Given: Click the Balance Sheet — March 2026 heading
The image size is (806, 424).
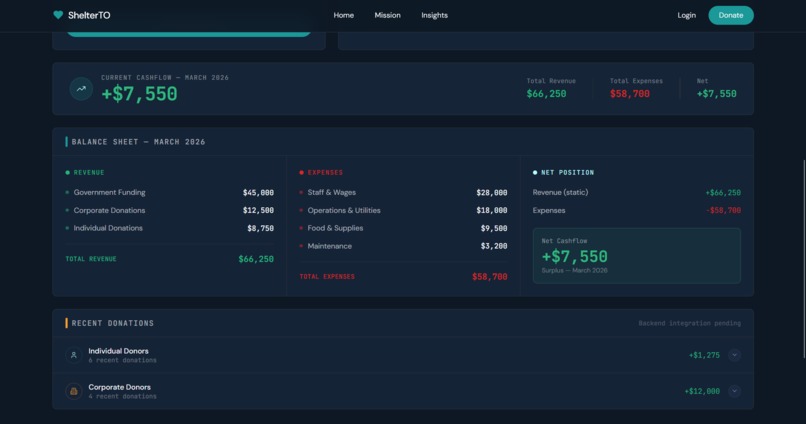Looking at the screenshot, I should [138, 142].
